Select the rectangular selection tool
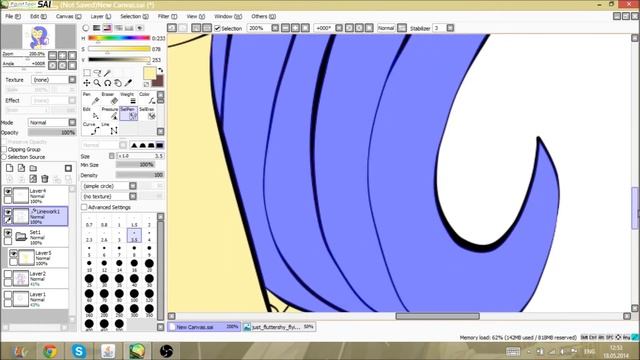The width and height of the screenshot is (640, 360). point(87,73)
